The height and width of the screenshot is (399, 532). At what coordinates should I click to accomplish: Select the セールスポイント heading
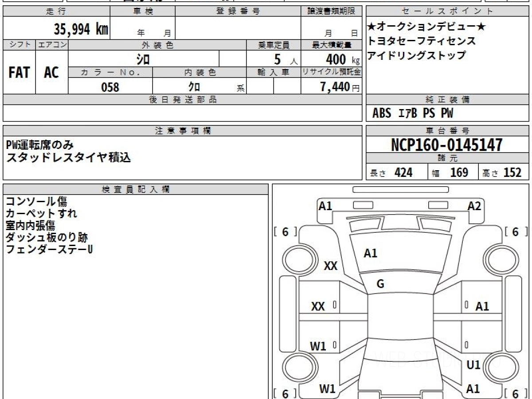click(448, 12)
